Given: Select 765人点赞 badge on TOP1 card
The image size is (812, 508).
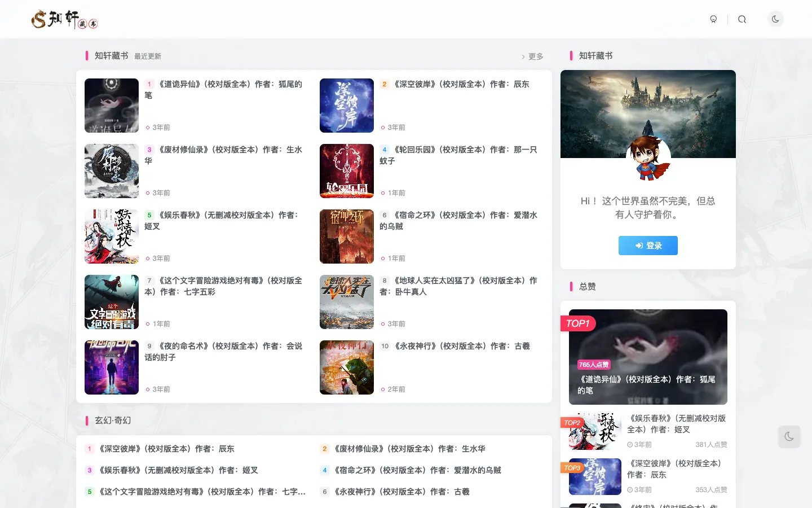Looking at the screenshot, I should click(x=594, y=365).
